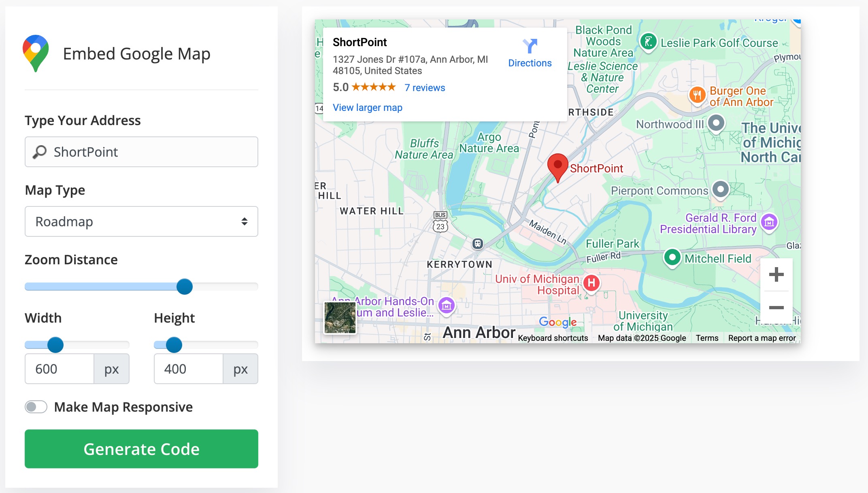Screen dimensions: 868x493
Task: Zoom in with the map plus button
Action: click(776, 275)
